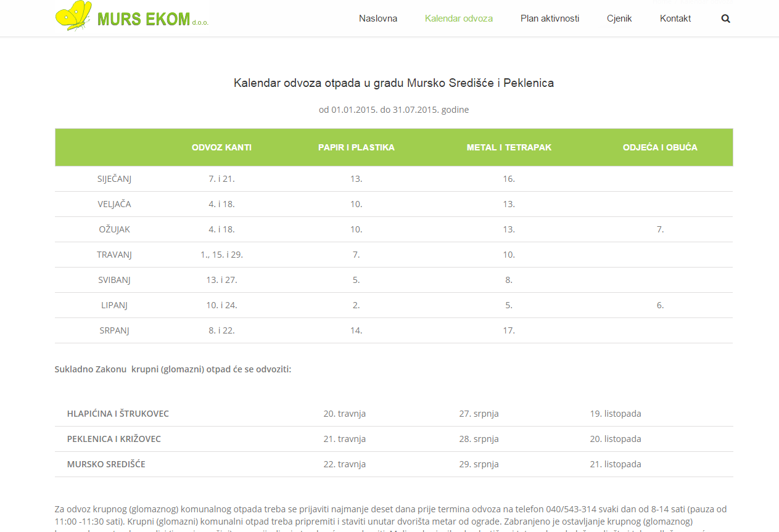This screenshot has width=779, height=532.
Task: Navigate to the Kontakt page
Action: (x=675, y=18)
